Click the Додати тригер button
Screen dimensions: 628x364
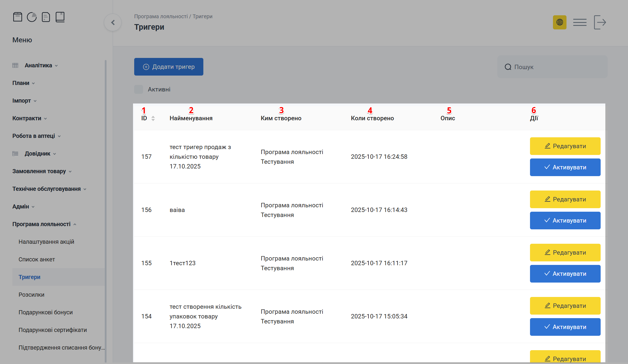pos(169,67)
